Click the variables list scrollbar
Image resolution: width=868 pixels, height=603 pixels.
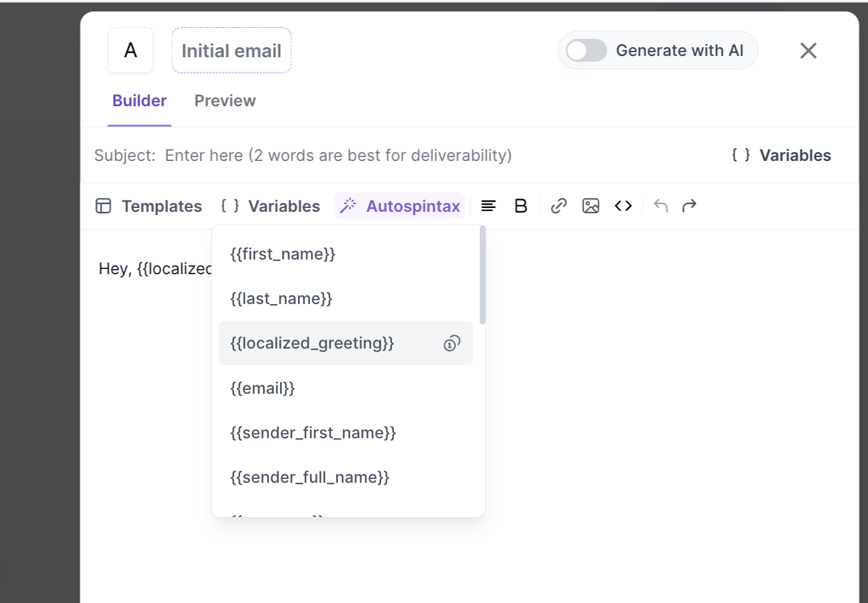[483, 275]
